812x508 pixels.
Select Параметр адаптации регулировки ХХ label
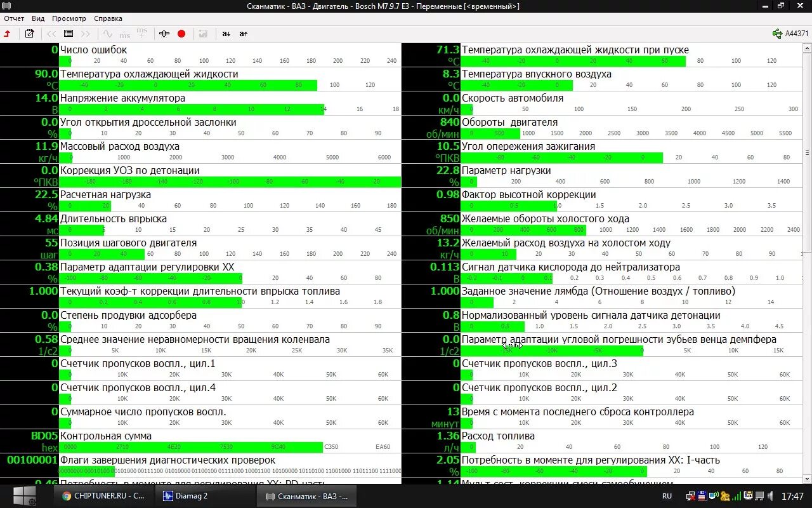click(147, 267)
